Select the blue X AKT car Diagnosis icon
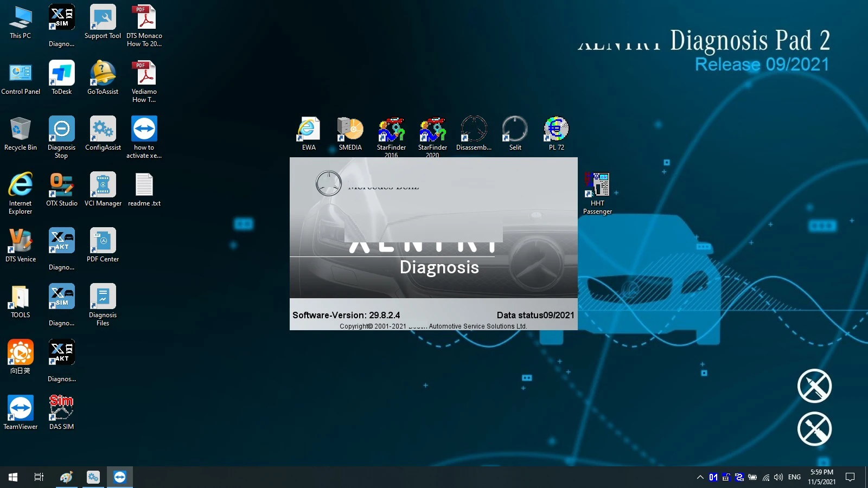 click(62, 249)
